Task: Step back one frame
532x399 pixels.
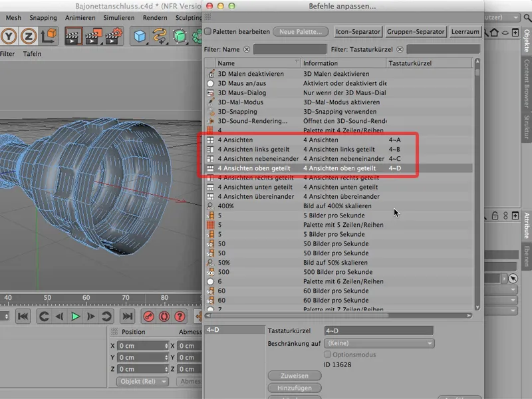Action: pos(59,317)
